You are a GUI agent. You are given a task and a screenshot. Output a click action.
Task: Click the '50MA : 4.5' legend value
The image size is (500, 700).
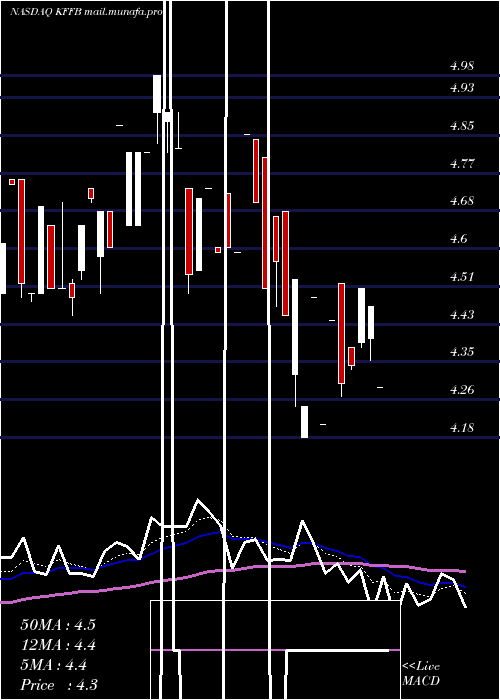58,625
